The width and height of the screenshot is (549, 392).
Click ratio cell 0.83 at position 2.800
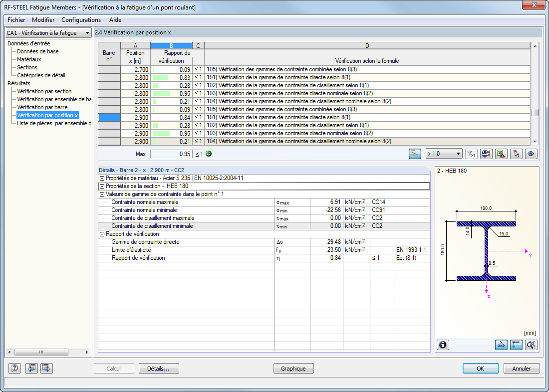tap(171, 77)
